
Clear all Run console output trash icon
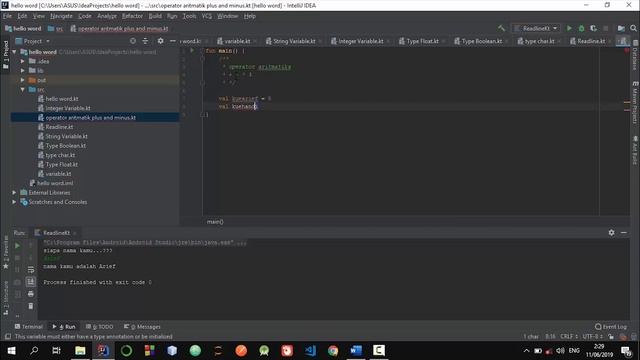point(31,306)
